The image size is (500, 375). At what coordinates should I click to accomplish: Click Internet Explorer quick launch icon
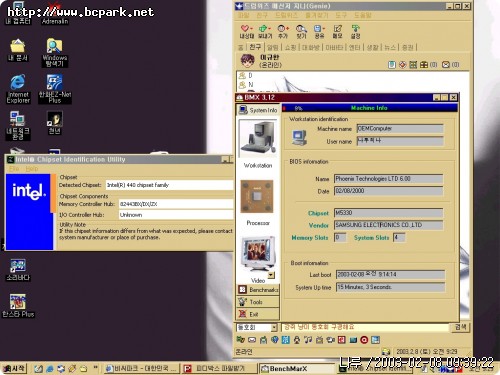[50, 369]
